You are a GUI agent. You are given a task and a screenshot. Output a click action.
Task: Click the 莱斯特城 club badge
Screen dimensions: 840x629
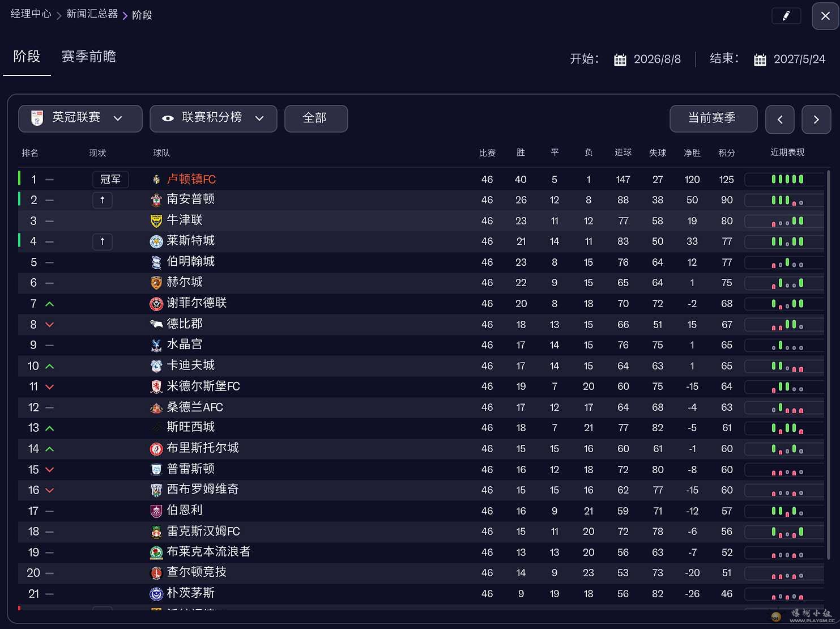click(x=156, y=241)
